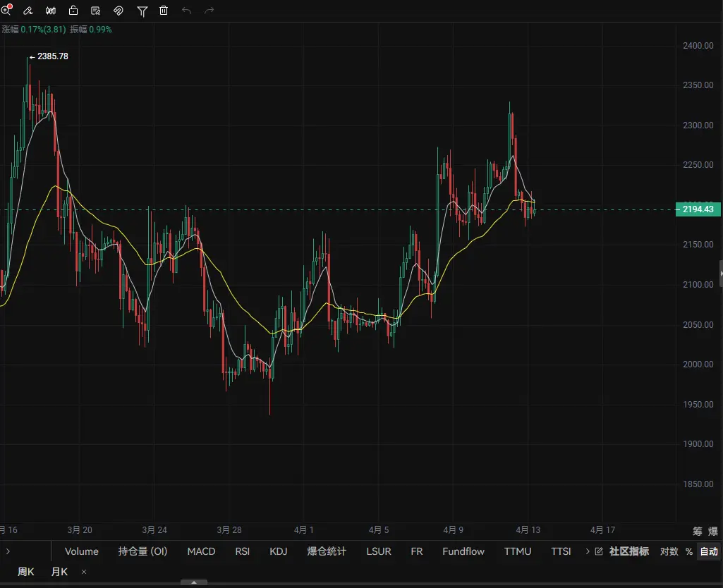The width and height of the screenshot is (723, 588).
Task: Open the candlestick chart style icon
Action: click(51, 11)
